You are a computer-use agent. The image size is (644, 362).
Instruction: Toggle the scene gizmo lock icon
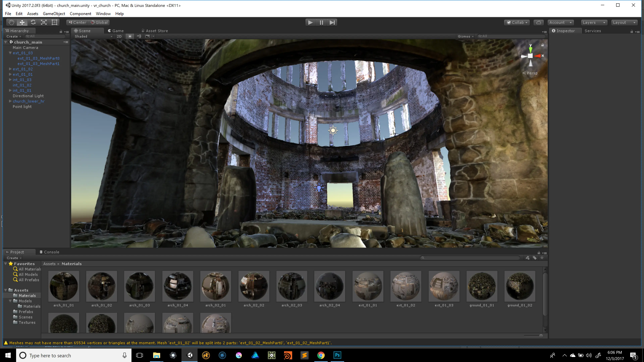[543, 45]
